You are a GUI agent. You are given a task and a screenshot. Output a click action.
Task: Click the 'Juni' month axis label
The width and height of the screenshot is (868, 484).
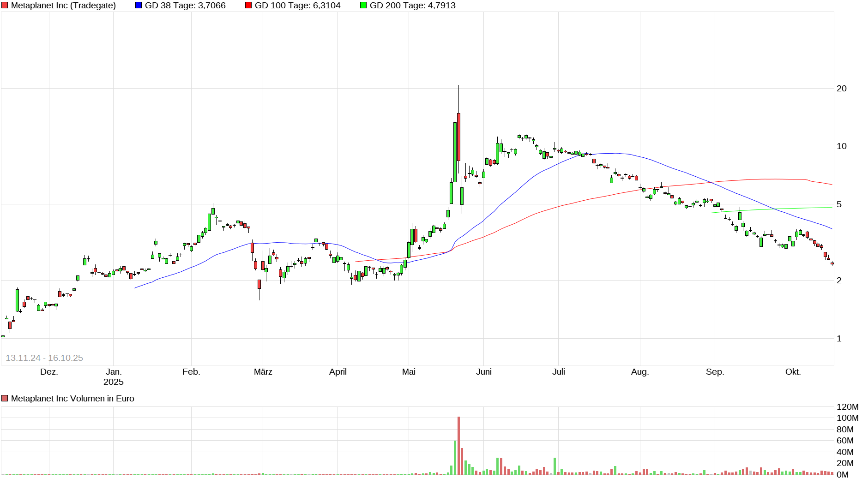(484, 372)
